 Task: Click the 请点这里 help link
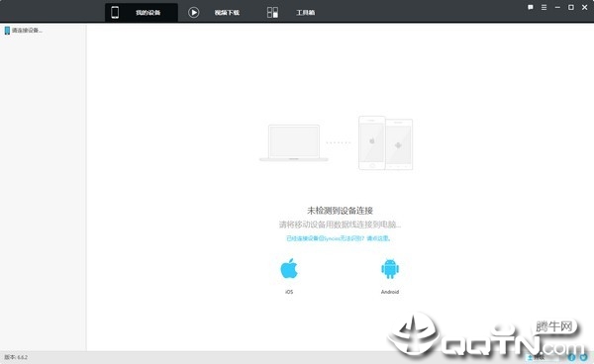378,238
